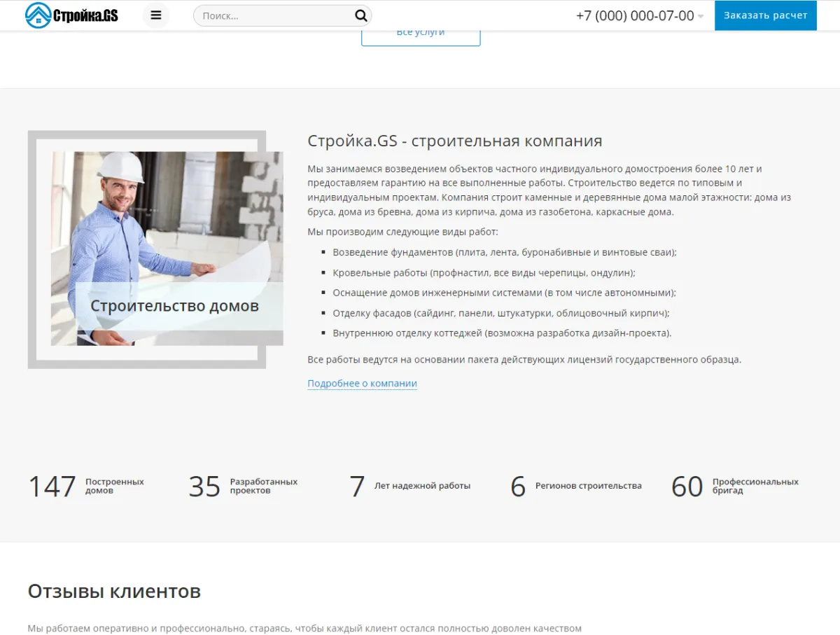The height and width of the screenshot is (635, 840).
Task: Click the search magnifier icon
Action: click(360, 15)
